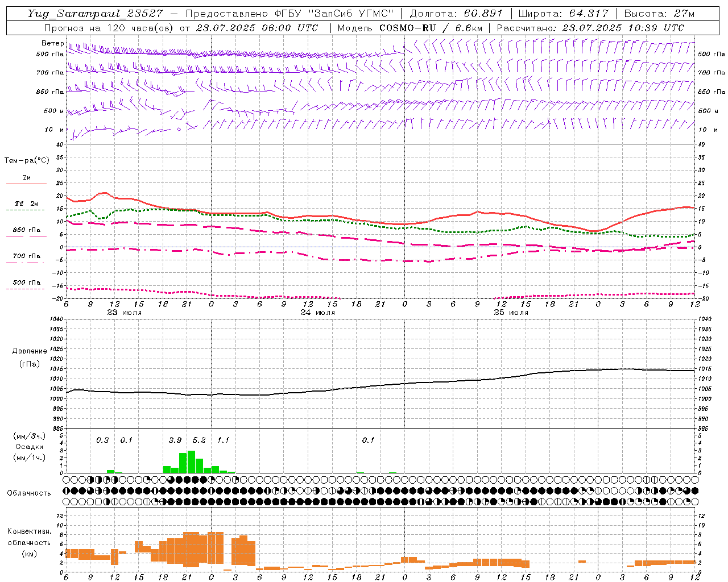Screen dimensions: 728x582
Task: Click the 0.3 precipitation total value
Action: pos(102,440)
